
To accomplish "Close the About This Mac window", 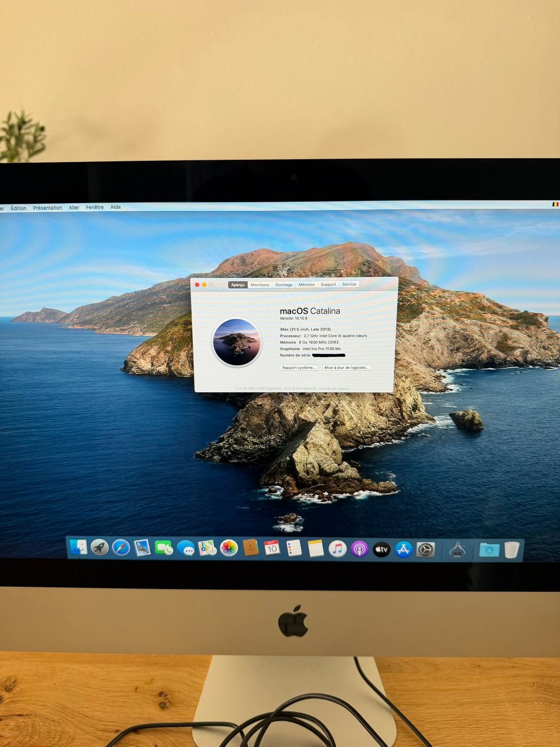I will click(x=197, y=285).
